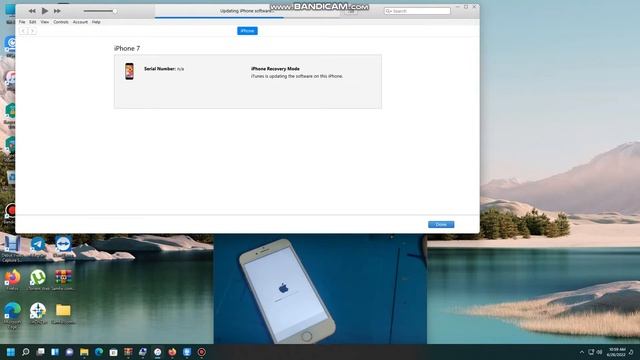Open Firefox from the taskbar
Viewport: 640px width, 360px height.
[x=172, y=352]
